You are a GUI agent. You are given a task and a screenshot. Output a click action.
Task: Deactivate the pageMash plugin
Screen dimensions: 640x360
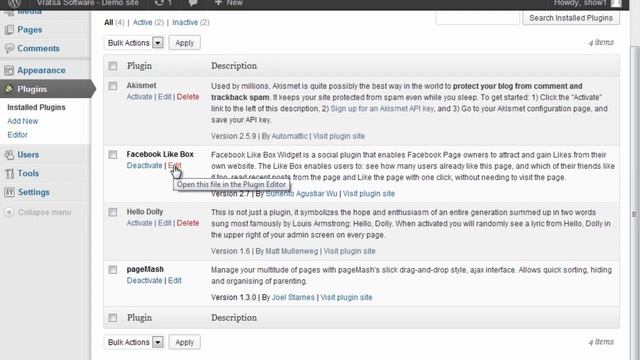(x=144, y=280)
